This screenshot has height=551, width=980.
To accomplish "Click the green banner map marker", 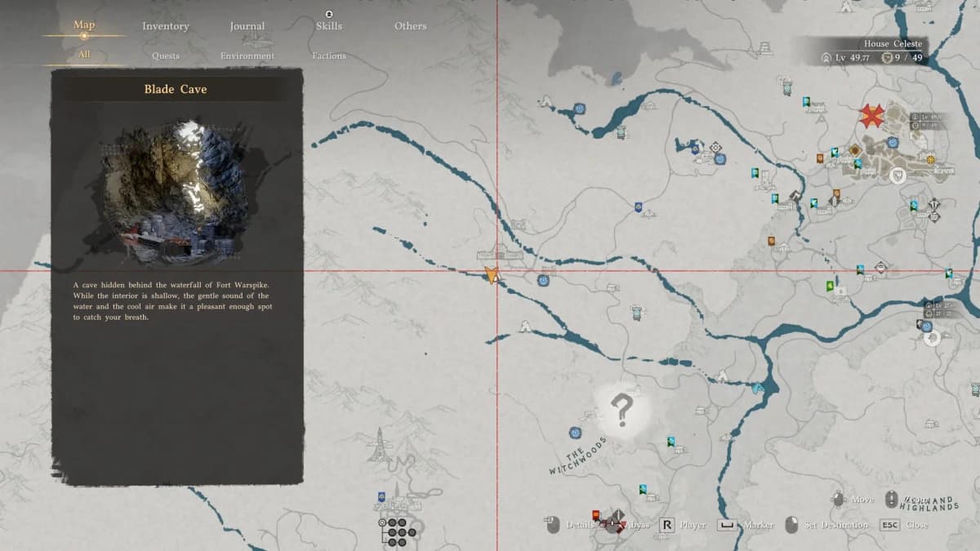I will pyautogui.click(x=831, y=286).
